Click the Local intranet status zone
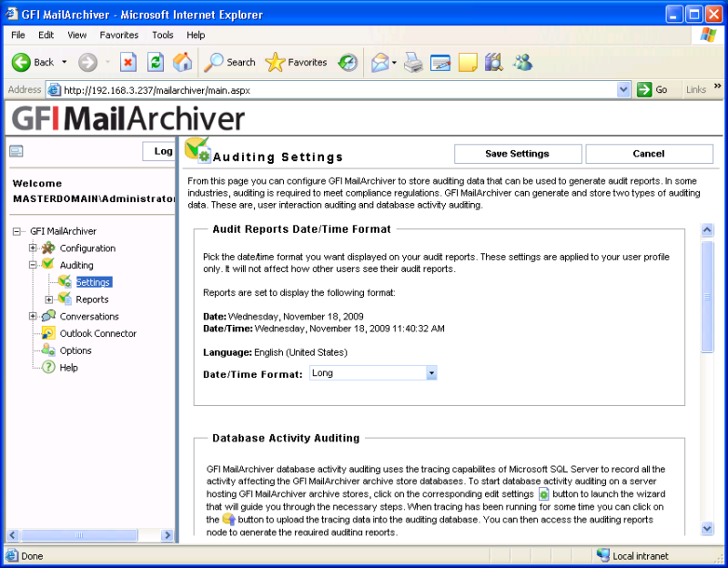The image size is (728, 568). (x=633, y=555)
